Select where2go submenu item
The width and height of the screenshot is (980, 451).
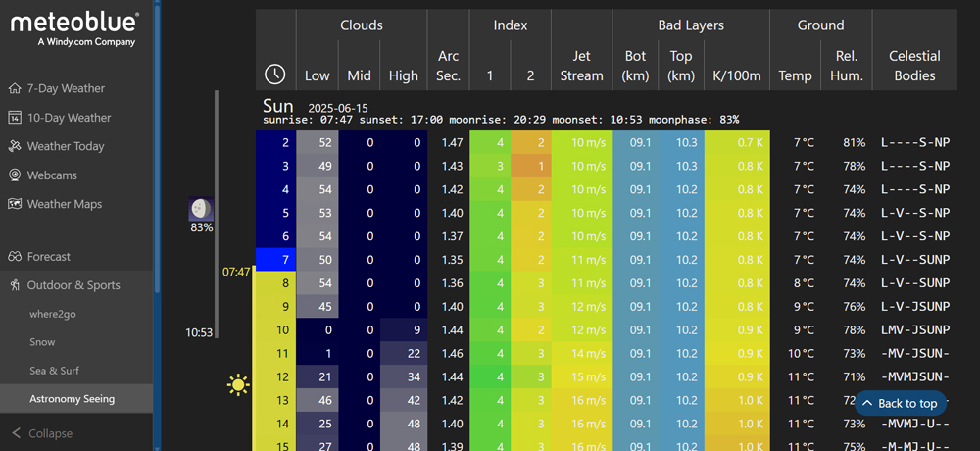(53, 314)
